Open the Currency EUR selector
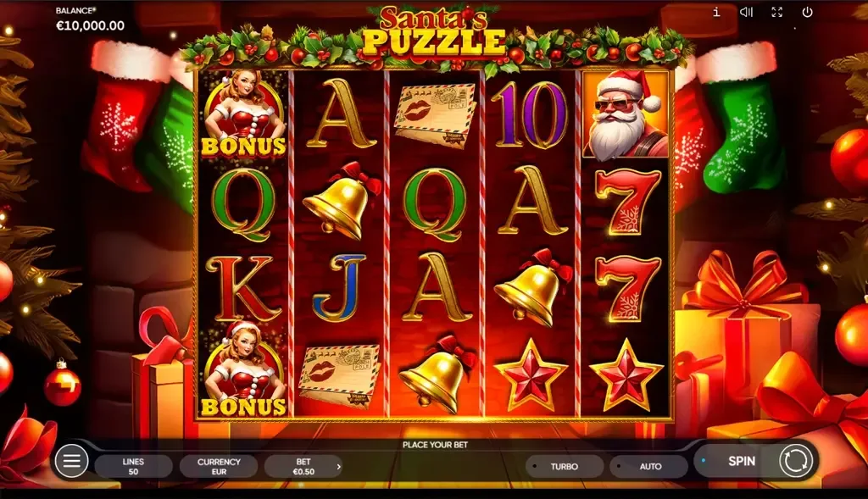 point(219,466)
